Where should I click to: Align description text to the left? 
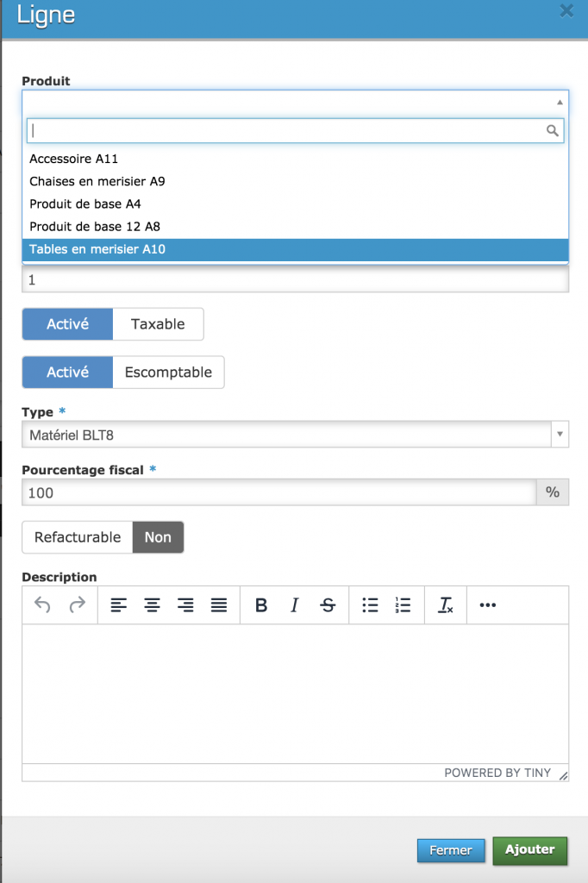pyautogui.click(x=119, y=605)
